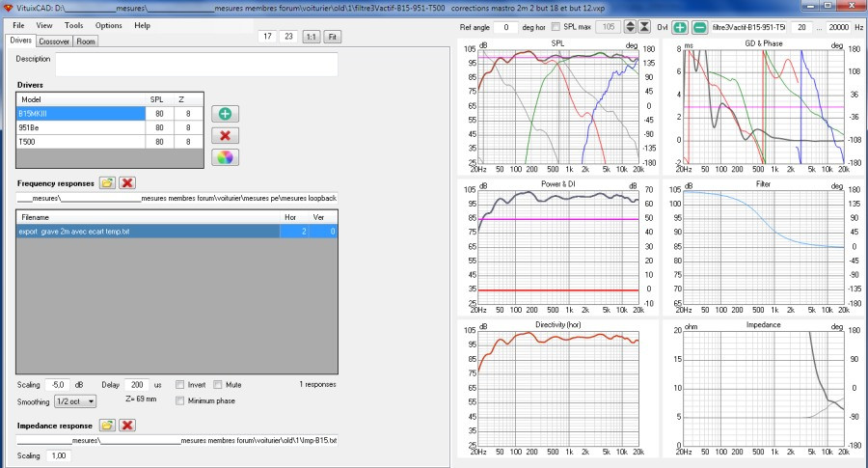
Task: Add overlay with green plus button
Action: (680, 27)
